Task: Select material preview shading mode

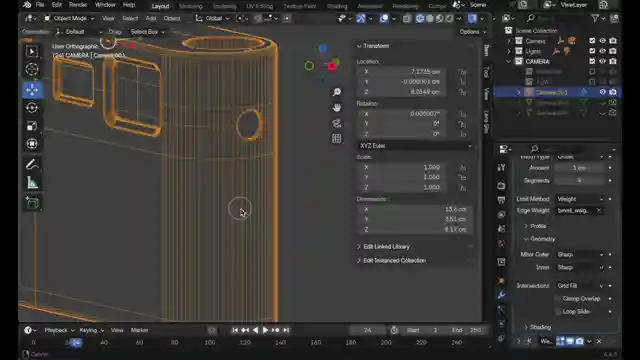Action: (x=440, y=18)
